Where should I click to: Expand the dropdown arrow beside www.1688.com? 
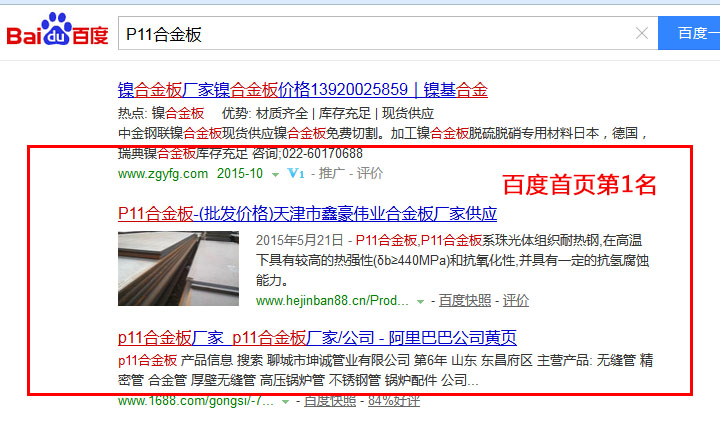[x=286, y=401]
